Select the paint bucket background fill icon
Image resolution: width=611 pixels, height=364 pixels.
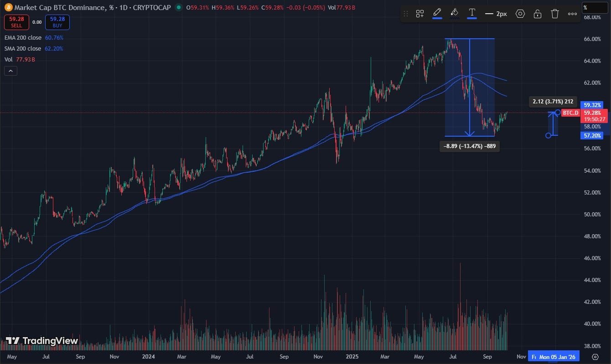coord(454,13)
